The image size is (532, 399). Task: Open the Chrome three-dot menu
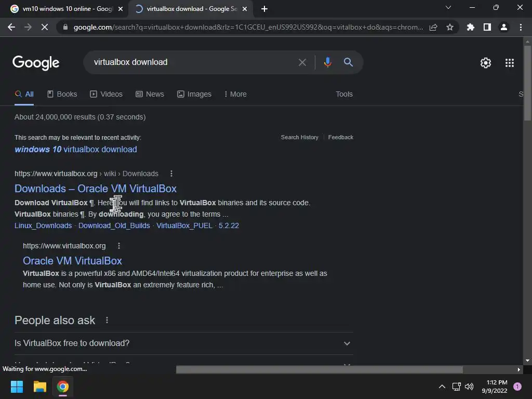point(521,27)
